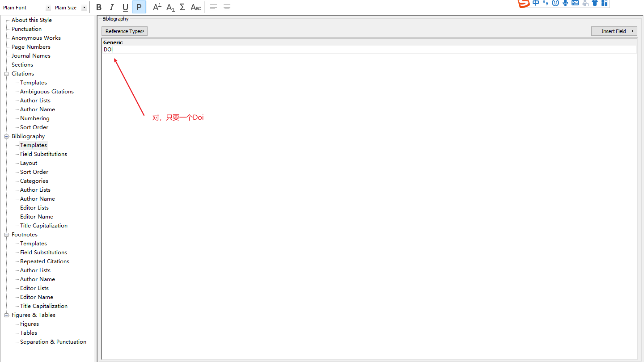
Task: Collapse the Footnotes tree node
Action: [x=7, y=235]
